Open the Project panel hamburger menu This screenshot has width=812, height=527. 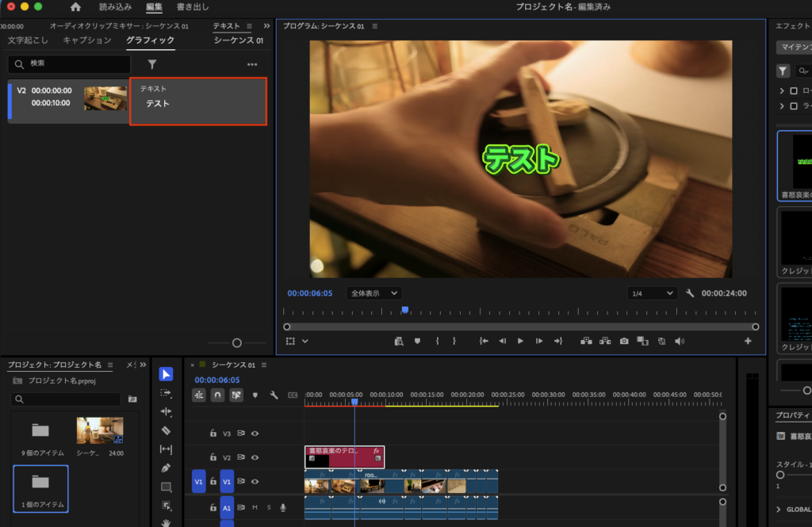(x=110, y=365)
